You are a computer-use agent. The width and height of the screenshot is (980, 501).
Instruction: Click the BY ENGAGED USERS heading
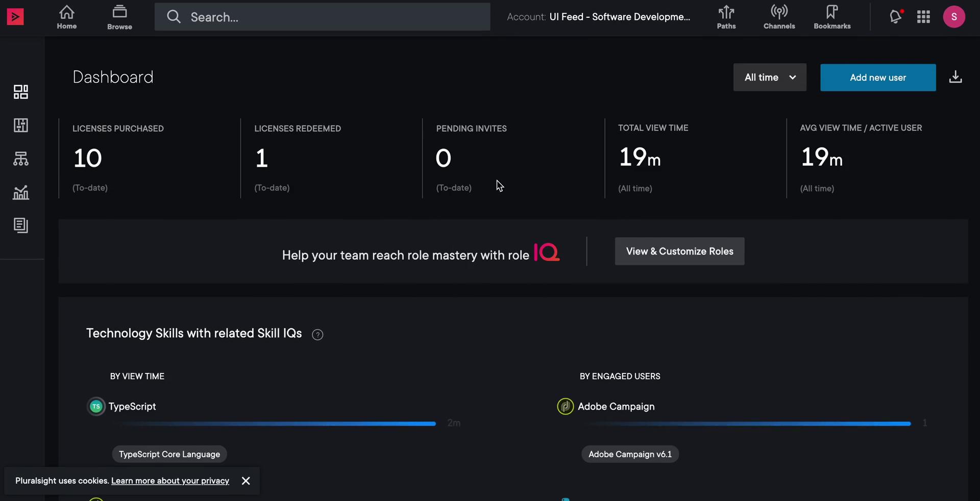coord(620,377)
